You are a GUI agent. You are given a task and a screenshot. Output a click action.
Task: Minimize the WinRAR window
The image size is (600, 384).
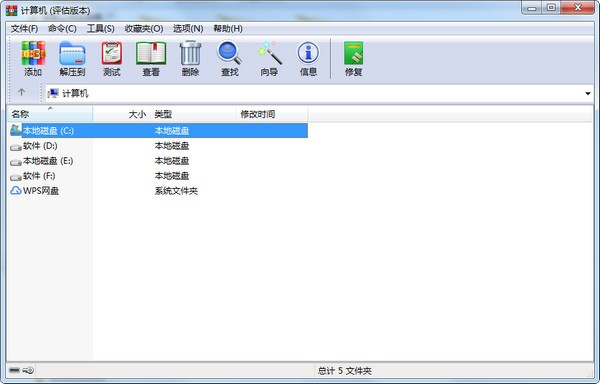pyautogui.click(x=532, y=8)
